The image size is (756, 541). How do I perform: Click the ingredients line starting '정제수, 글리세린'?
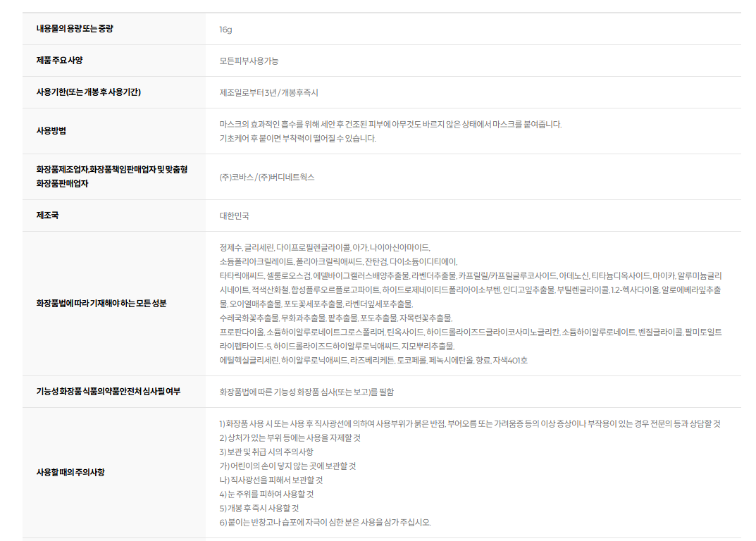325,247
